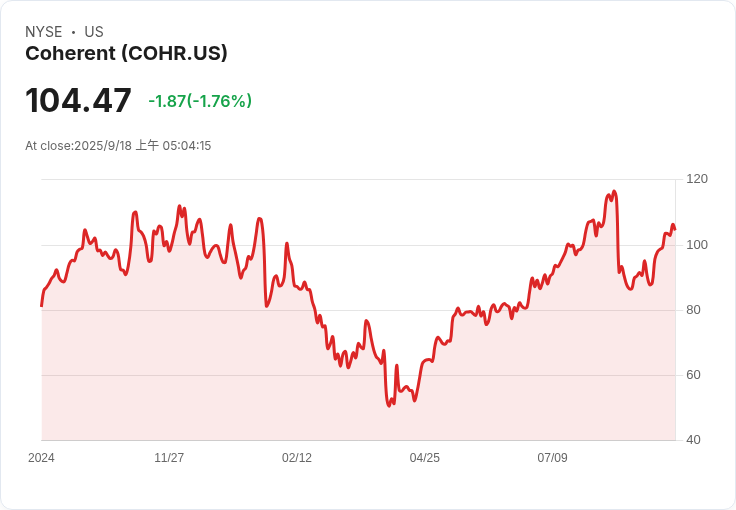This screenshot has height=510, width=736.
Task: Click the chart's highest peak near 116
Action: [x=614, y=191]
